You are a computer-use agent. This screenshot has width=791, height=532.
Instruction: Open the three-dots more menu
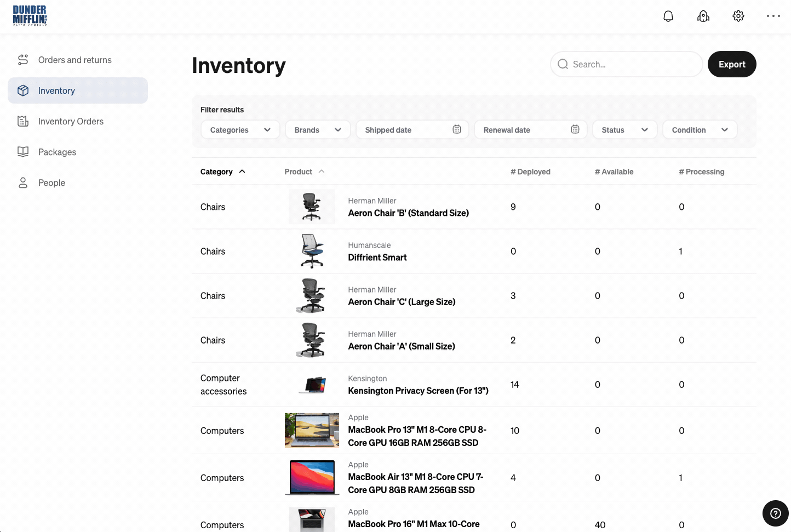tap(773, 16)
